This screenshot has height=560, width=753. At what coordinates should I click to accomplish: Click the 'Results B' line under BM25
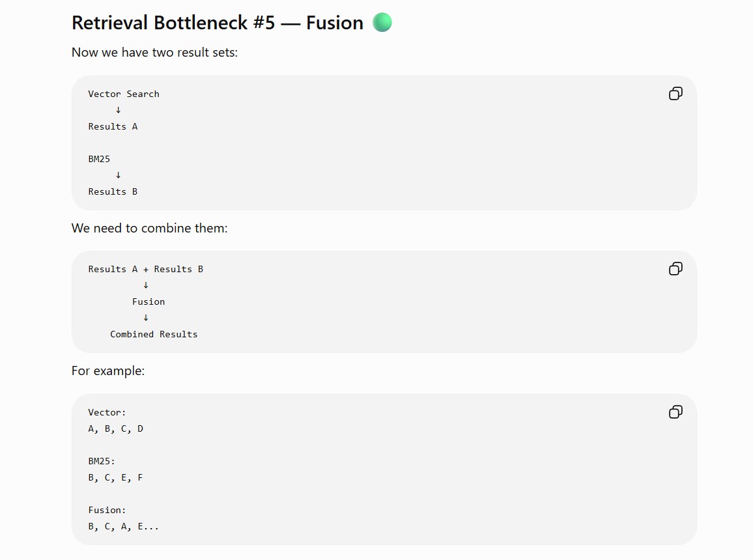(x=113, y=191)
